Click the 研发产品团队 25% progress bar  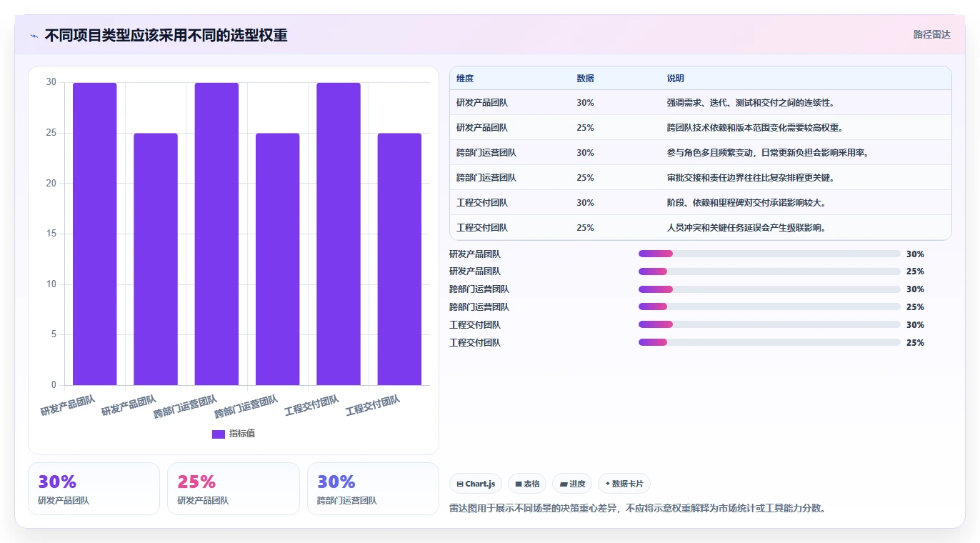pos(769,271)
